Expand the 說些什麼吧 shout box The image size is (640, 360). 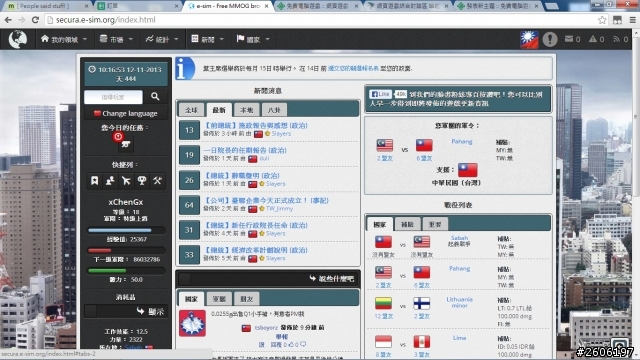point(268,279)
